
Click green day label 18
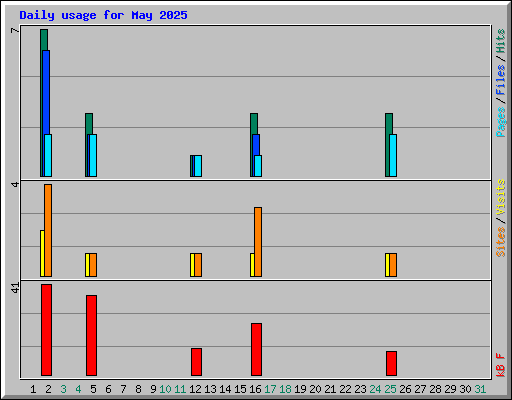(x=285, y=389)
